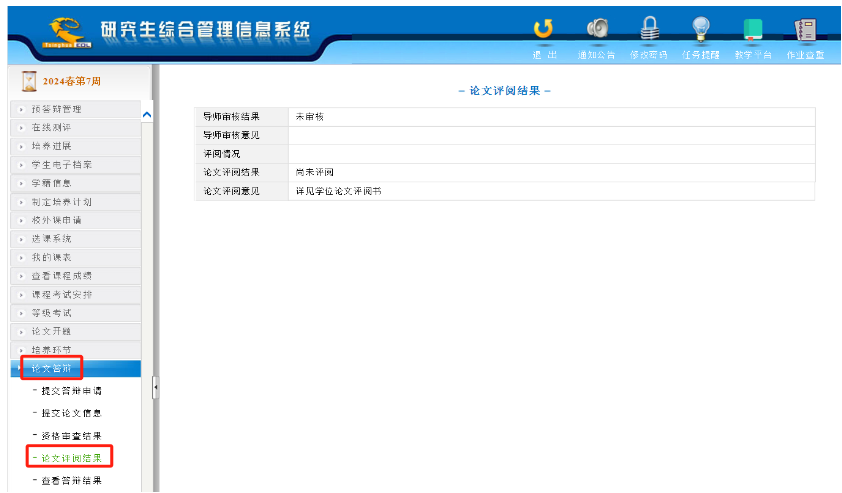Screen dimensions: 842x493
Task: Expand the 在线测评 menu
Action: tap(76, 128)
